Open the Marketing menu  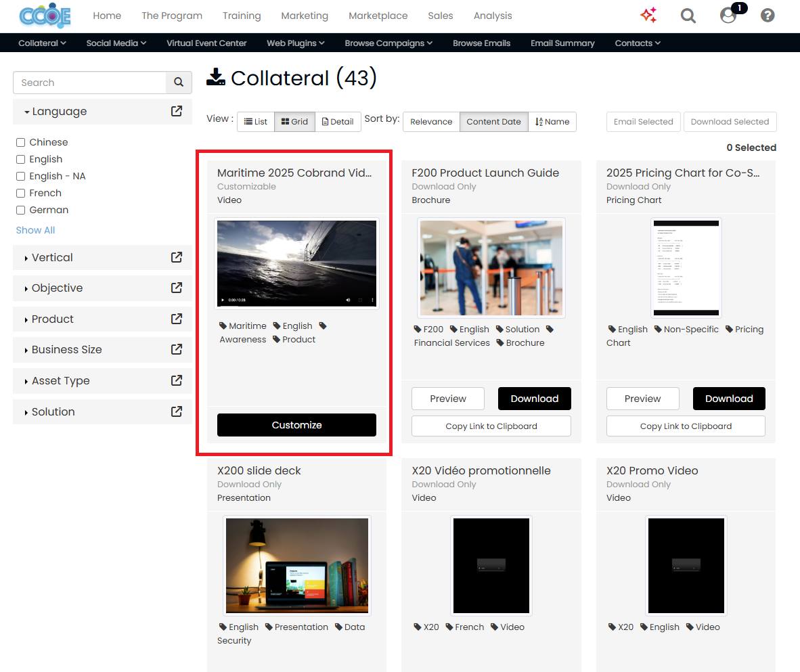click(x=305, y=16)
